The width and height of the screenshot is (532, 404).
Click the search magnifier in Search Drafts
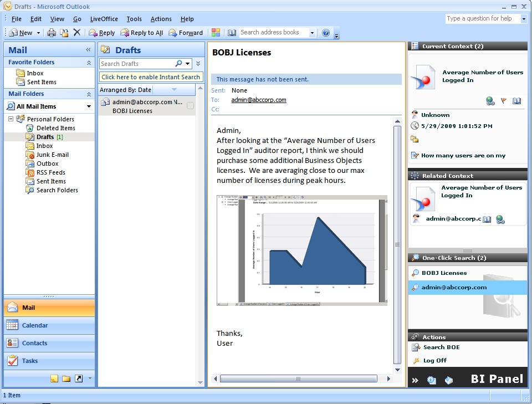(x=178, y=63)
